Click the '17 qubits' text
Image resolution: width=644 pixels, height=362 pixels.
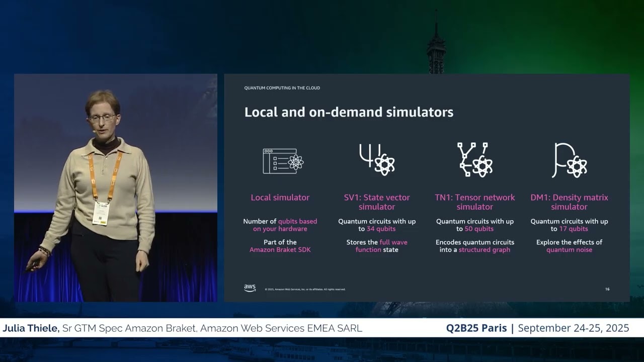574,229
